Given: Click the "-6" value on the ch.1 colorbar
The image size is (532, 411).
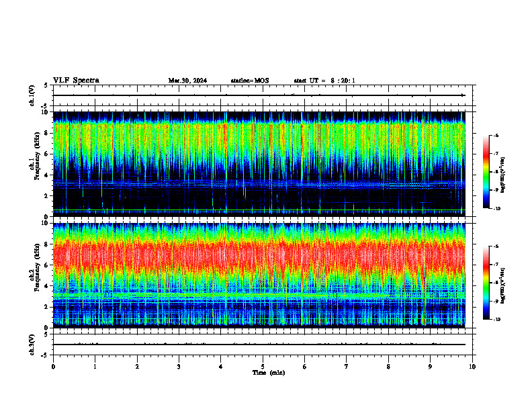Looking at the screenshot, I should click(496, 135).
